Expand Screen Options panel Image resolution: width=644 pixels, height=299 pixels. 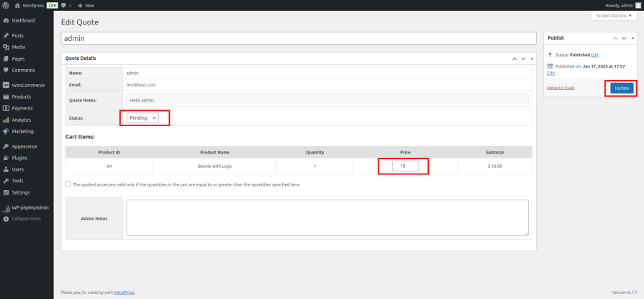(614, 16)
